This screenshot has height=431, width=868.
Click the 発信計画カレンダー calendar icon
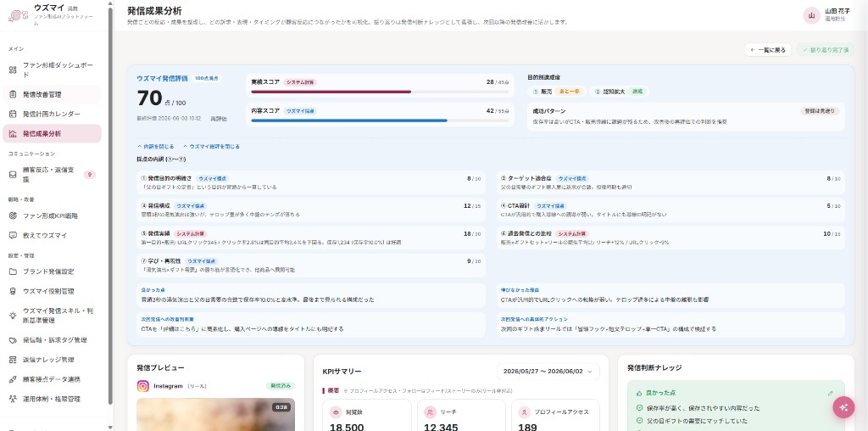(x=13, y=115)
